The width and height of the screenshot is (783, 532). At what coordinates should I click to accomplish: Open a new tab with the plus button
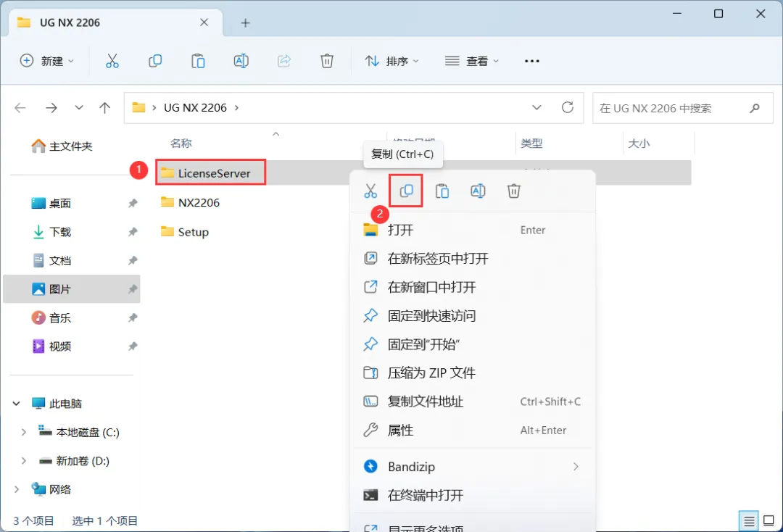(245, 22)
